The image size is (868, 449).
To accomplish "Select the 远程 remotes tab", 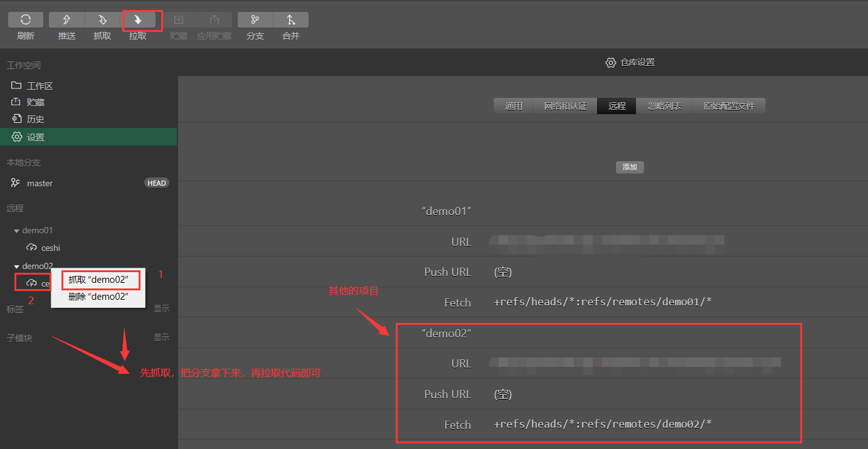I will (617, 106).
